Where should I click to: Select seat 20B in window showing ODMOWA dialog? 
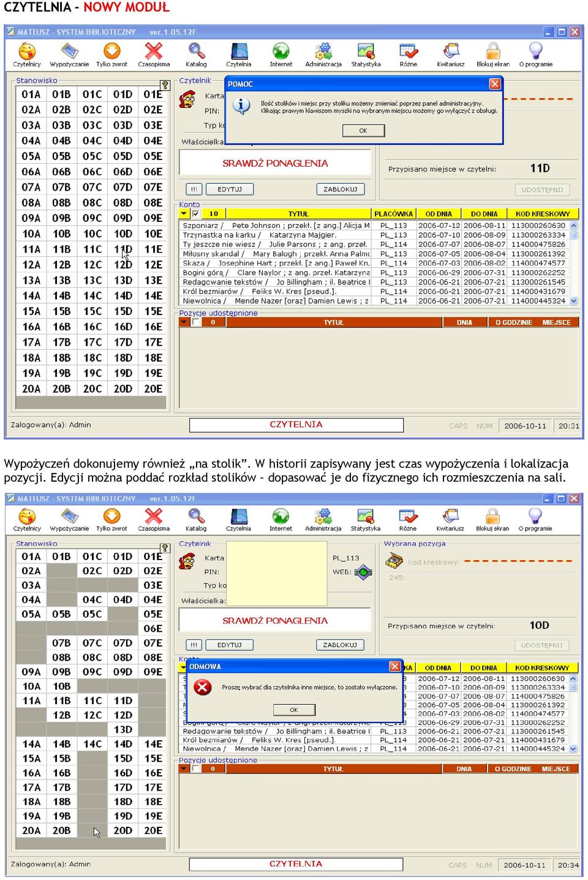point(61,830)
